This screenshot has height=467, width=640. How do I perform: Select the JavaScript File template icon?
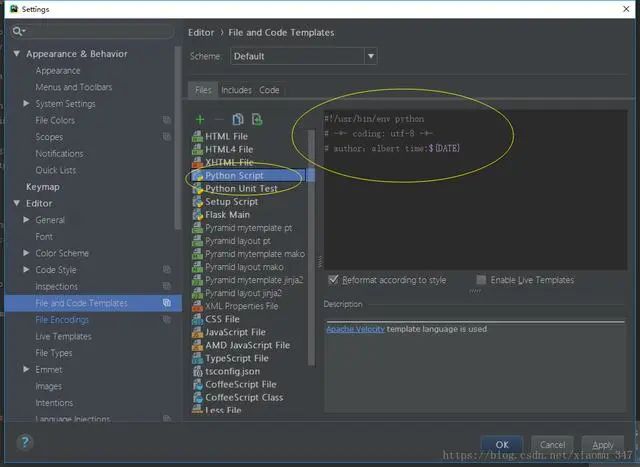[x=198, y=332]
